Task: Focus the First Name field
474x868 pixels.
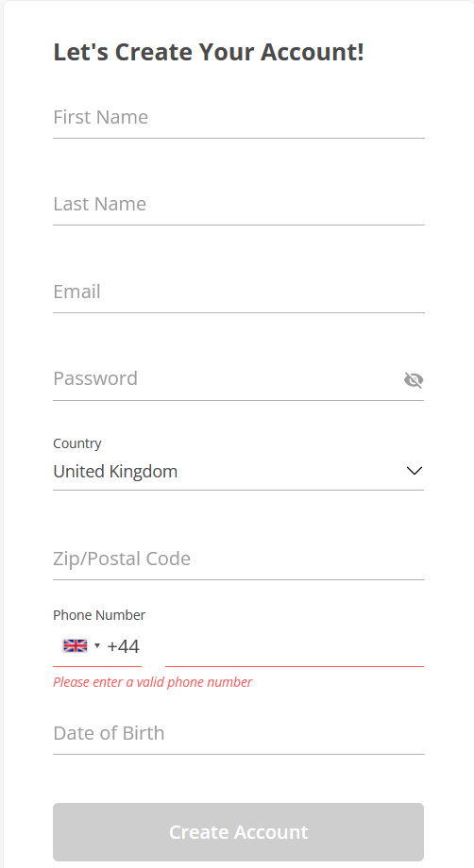Action: 239,117
